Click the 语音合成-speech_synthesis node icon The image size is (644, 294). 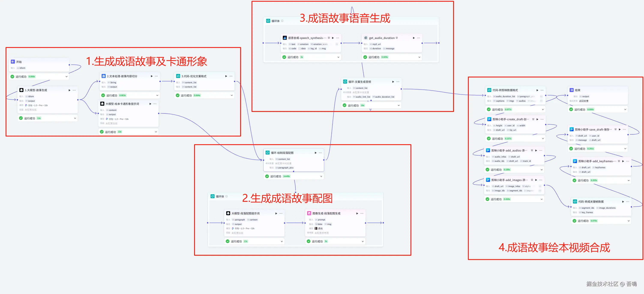coord(285,38)
